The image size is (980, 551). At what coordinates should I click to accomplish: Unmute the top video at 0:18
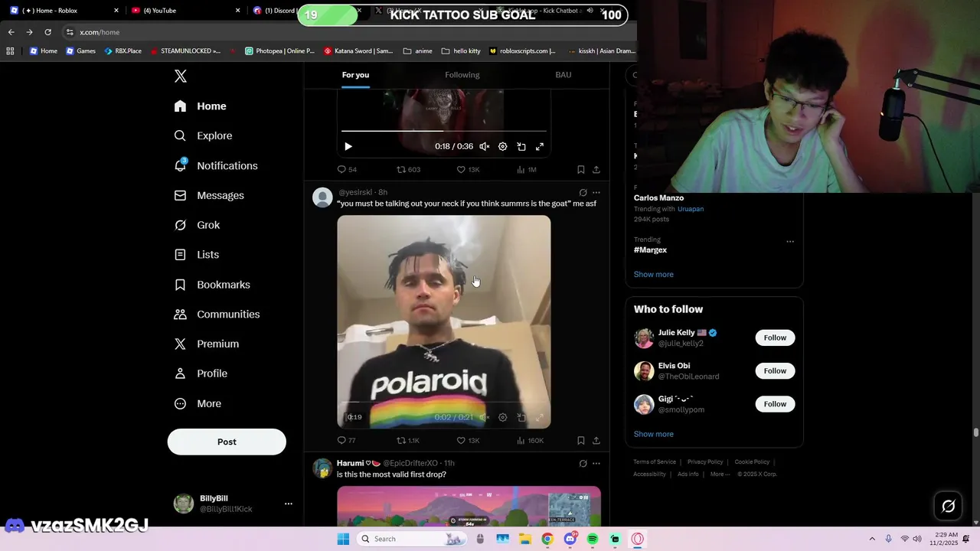[x=485, y=146]
